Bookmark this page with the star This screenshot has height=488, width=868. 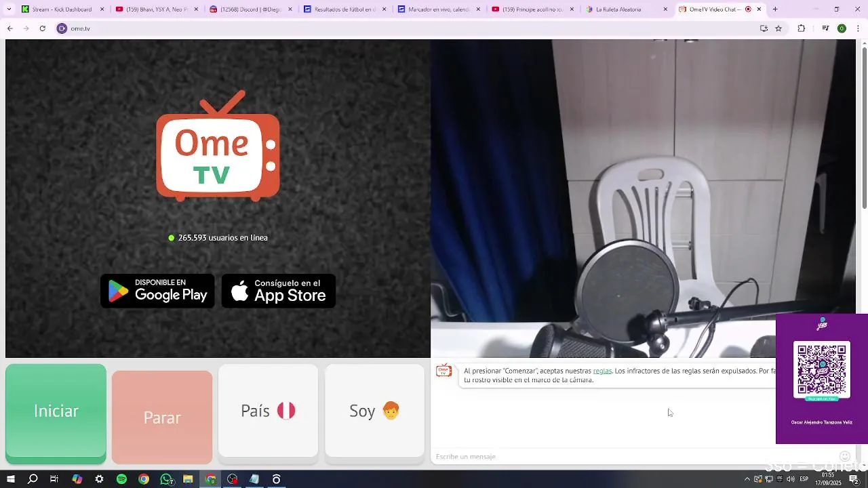tap(778, 28)
